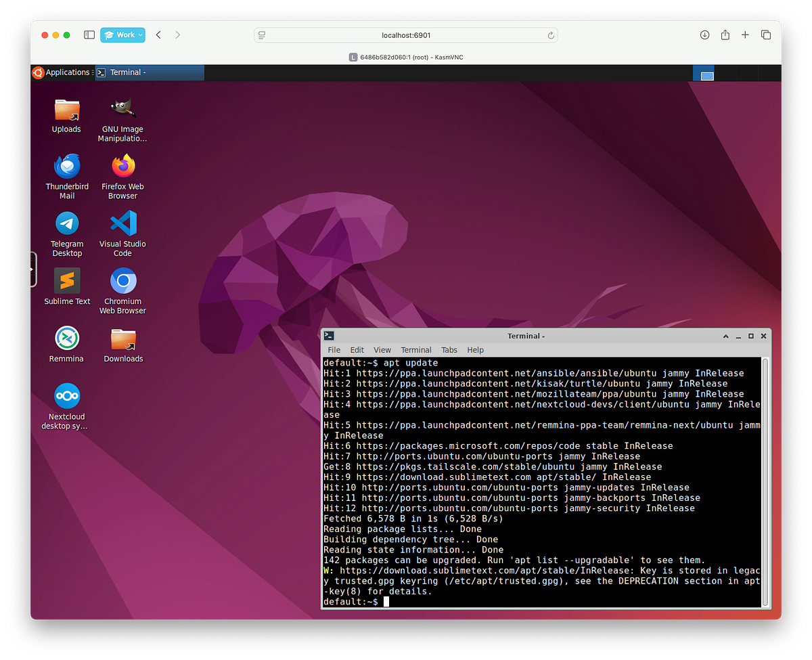Click the address bar showing localhost:6901
This screenshot has height=660, width=812.
point(406,35)
